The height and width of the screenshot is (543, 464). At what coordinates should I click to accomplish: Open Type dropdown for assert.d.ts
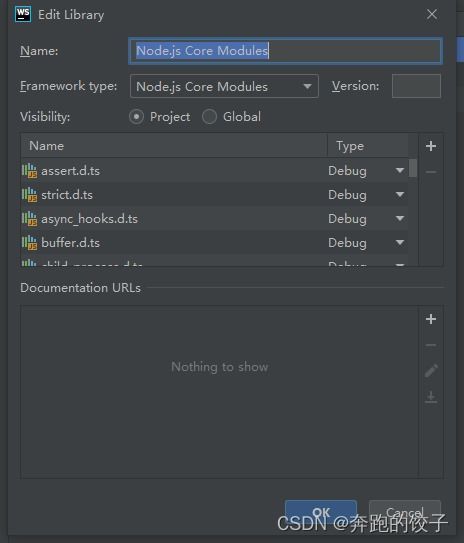400,171
